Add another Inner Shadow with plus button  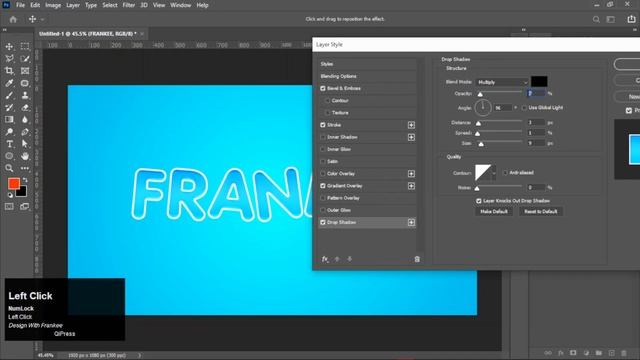(x=411, y=137)
